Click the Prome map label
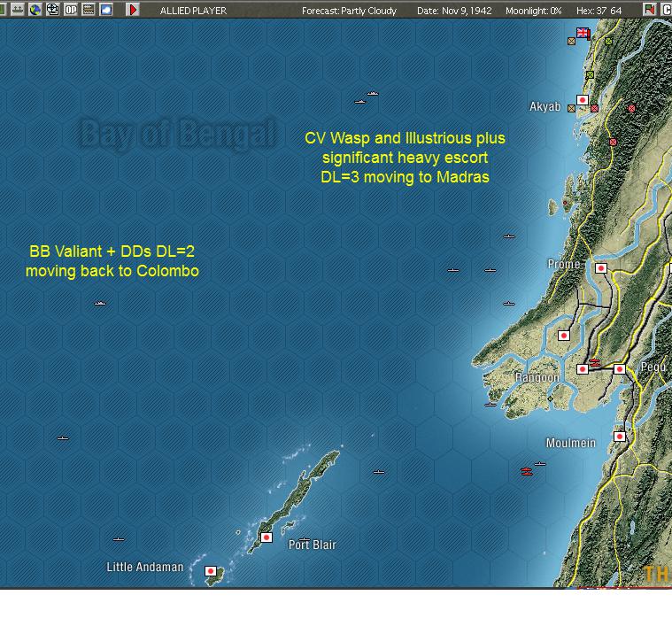 pos(564,264)
